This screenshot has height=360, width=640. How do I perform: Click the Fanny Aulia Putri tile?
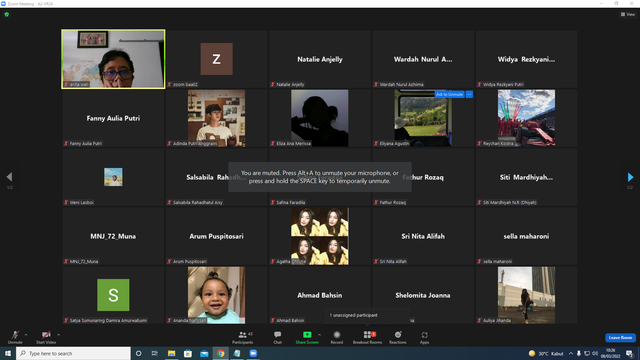coord(113,118)
